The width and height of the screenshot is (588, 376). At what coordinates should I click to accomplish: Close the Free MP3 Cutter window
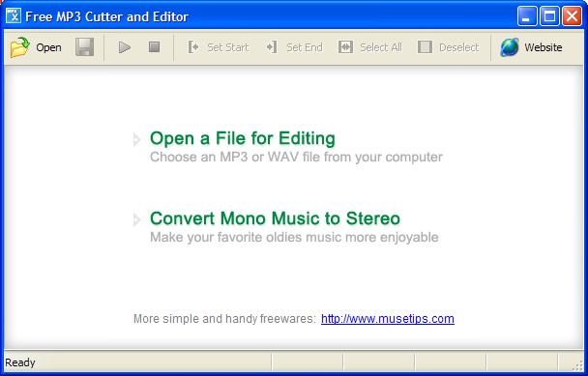(572, 16)
